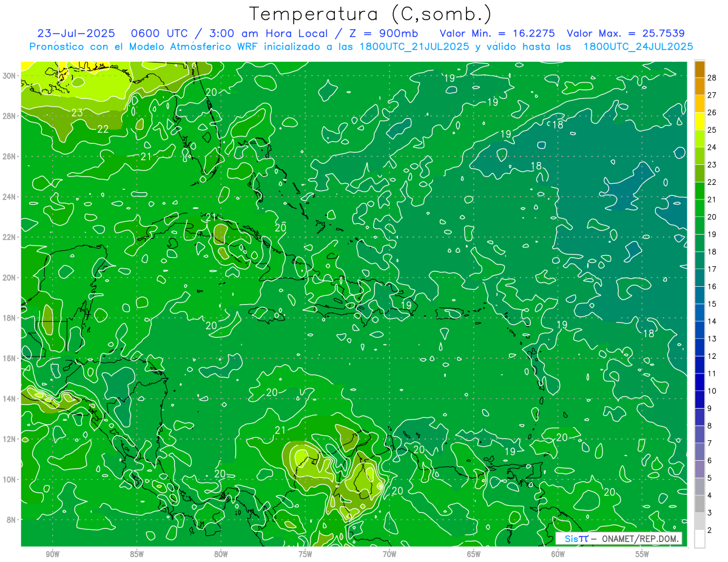Viewport: 728px width, 562px height.
Task: Click the "24N" latitude axis label
Action: (x=10, y=196)
